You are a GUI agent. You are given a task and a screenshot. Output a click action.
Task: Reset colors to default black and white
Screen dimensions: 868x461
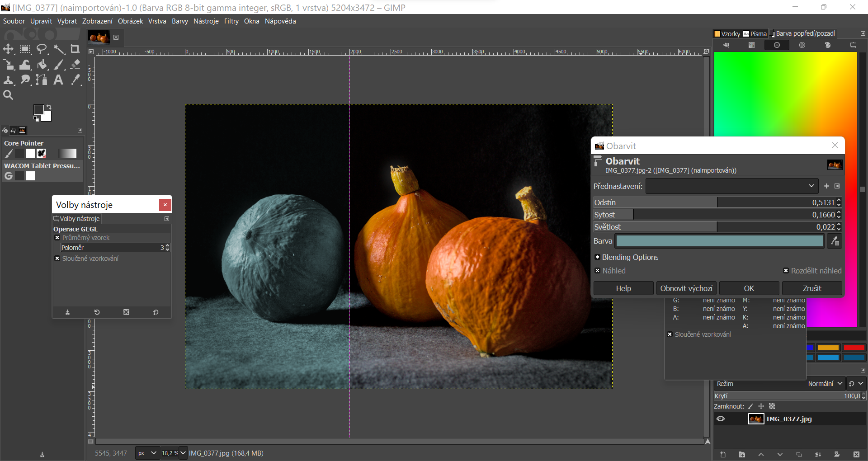(x=36, y=119)
